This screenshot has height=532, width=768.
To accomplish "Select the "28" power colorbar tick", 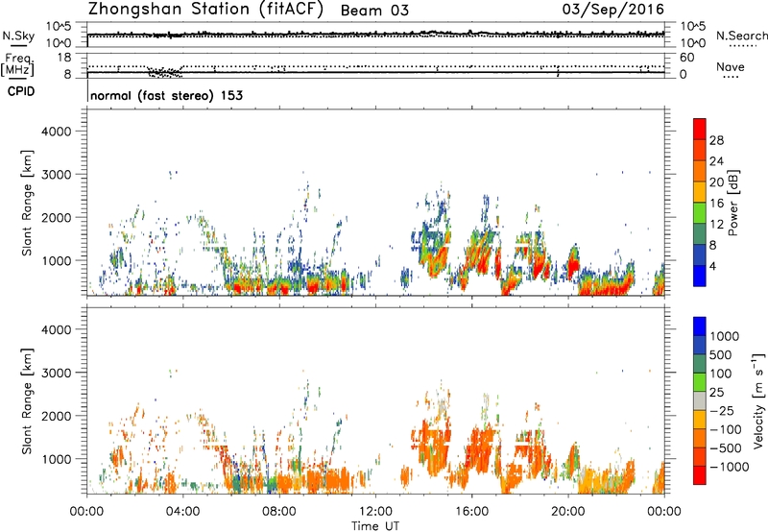I will click(x=716, y=140).
